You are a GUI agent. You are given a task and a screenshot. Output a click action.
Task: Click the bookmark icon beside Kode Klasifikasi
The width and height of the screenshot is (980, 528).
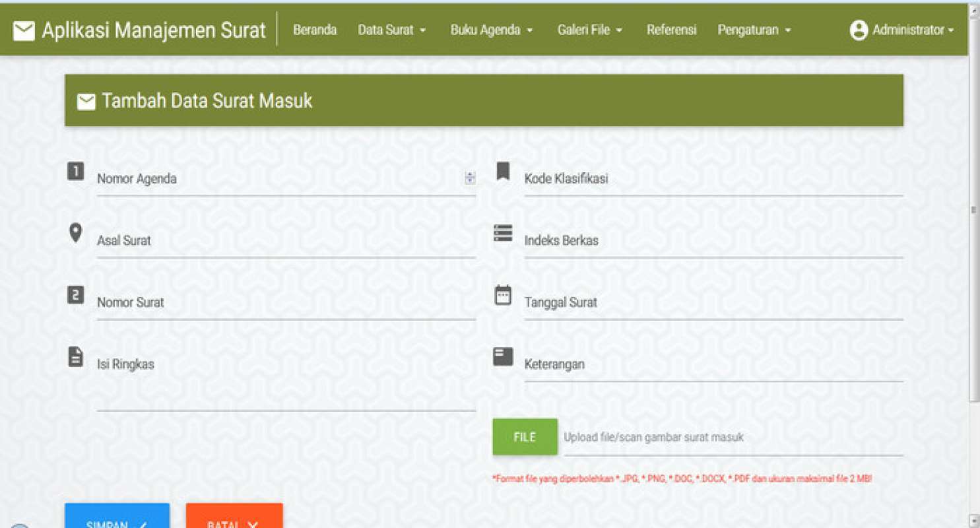pyautogui.click(x=503, y=171)
